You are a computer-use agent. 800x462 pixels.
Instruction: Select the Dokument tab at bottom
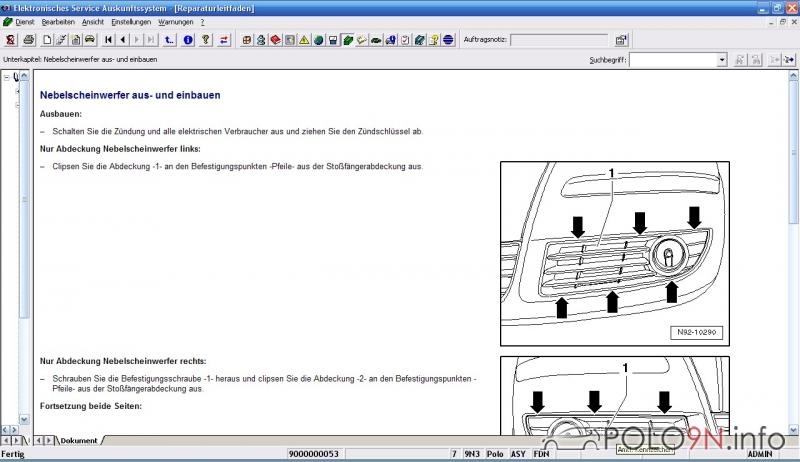(78, 440)
